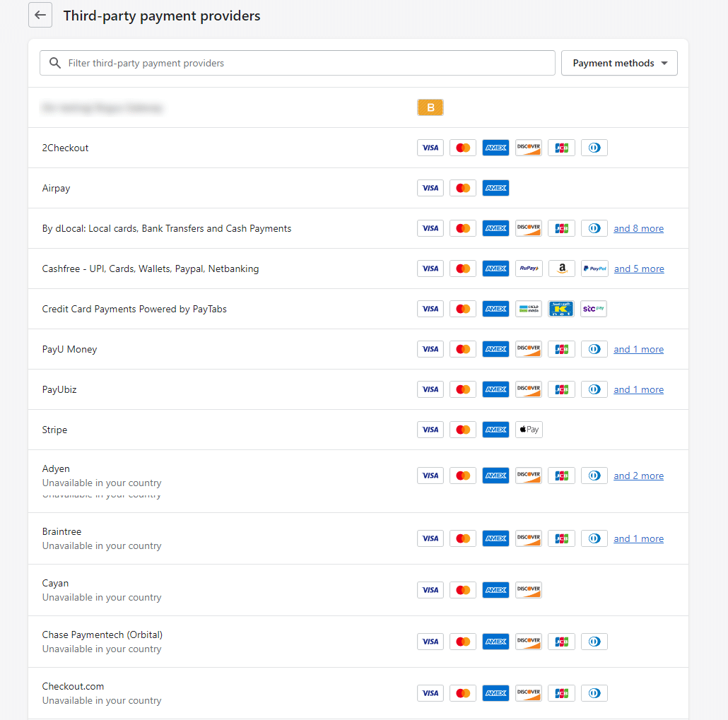Click the STC Pay icon in PayTabs row
The width and height of the screenshot is (728, 720).
tap(594, 309)
